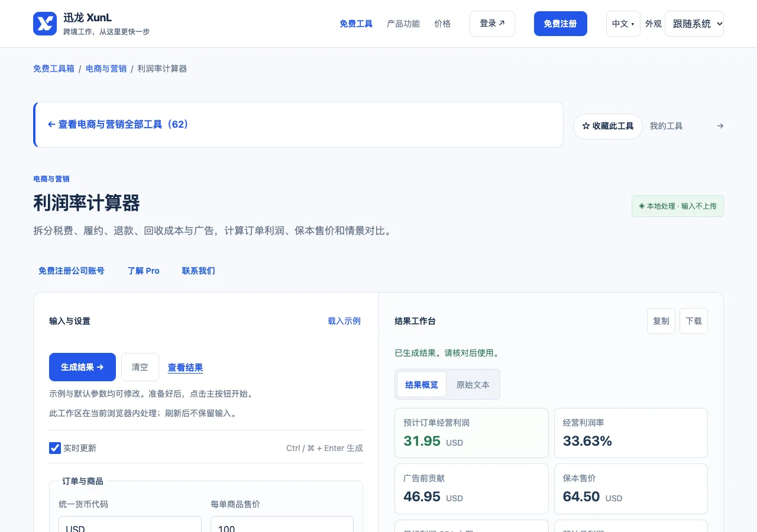Open the 免费工具 nav item

pyautogui.click(x=356, y=24)
